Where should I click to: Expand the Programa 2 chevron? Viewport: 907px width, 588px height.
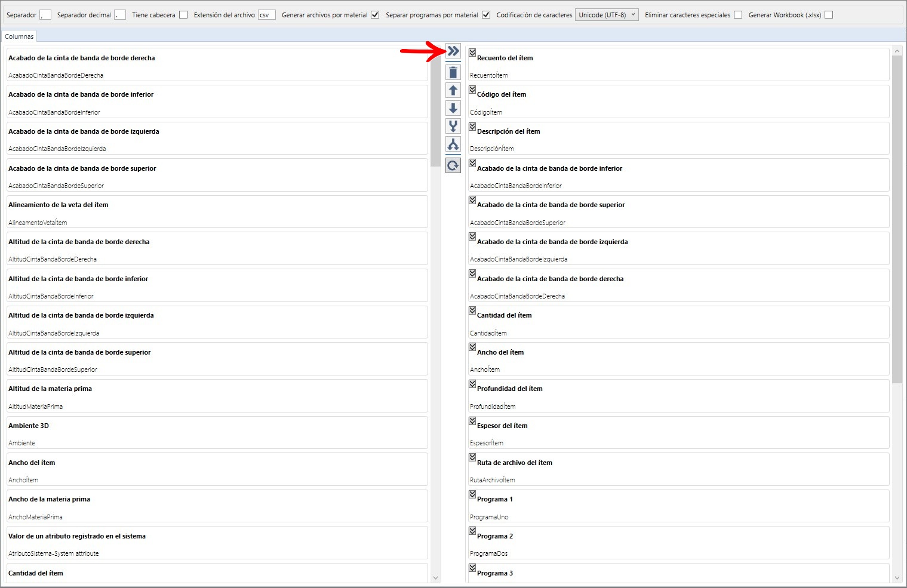click(472, 531)
